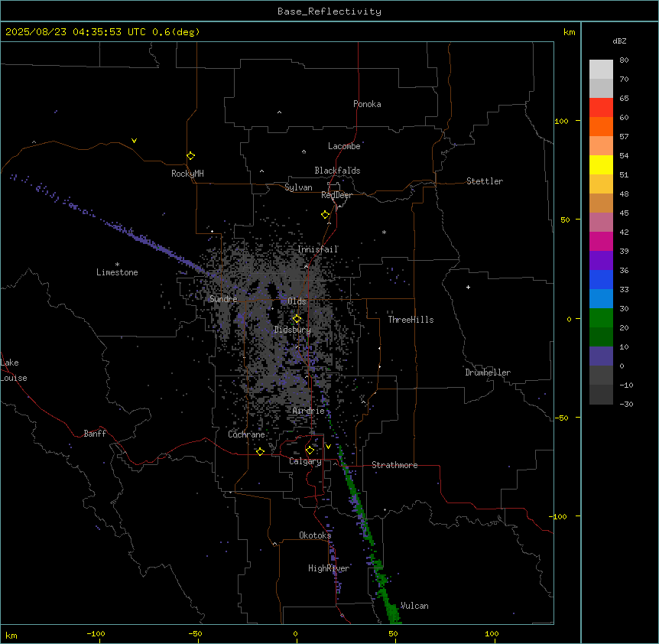The image size is (659, 644).
Task: Click the Okotoks city label
Action: (x=315, y=535)
